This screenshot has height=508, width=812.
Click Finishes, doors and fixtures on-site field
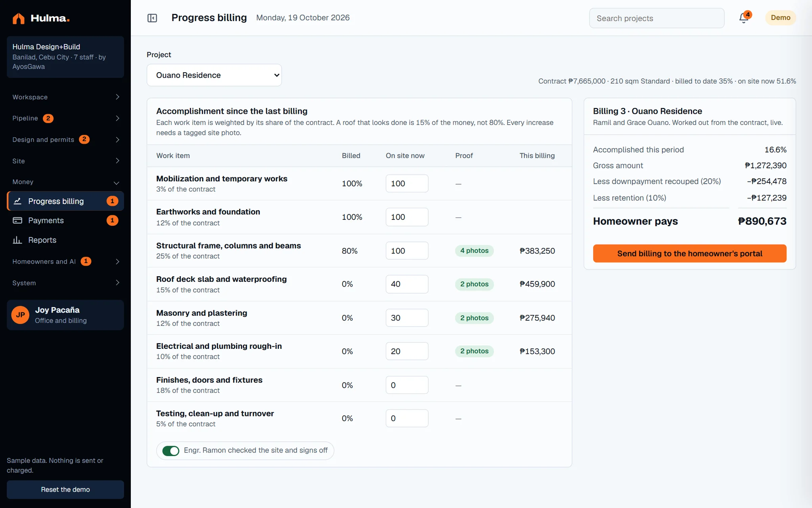point(407,385)
